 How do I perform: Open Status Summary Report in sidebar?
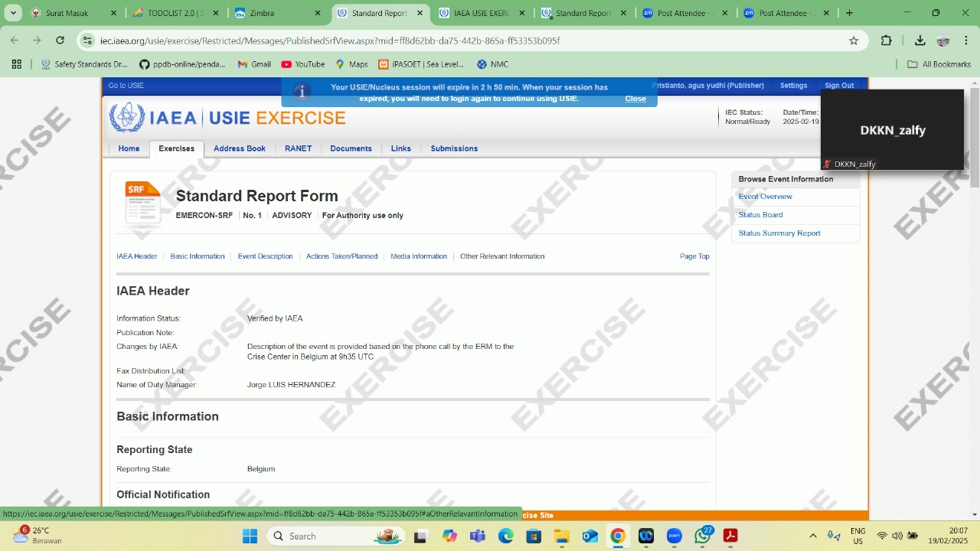pyautogui.click(x=779, y=233)
